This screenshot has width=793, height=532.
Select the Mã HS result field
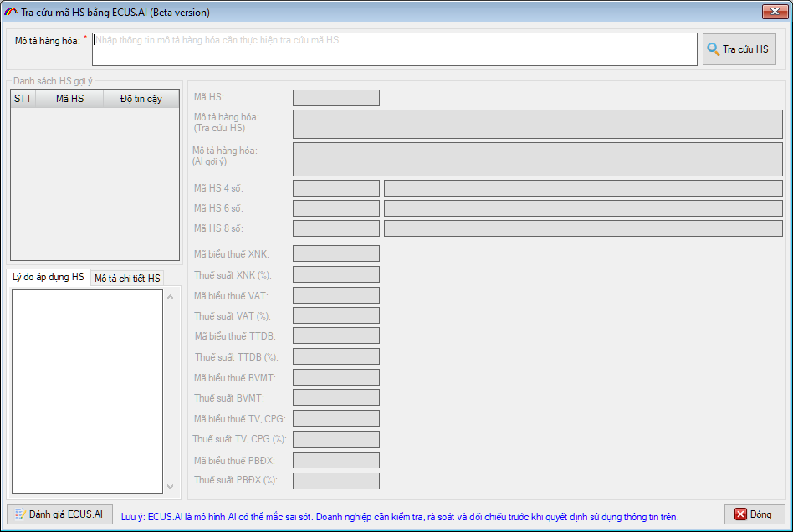tap(335, 98)
